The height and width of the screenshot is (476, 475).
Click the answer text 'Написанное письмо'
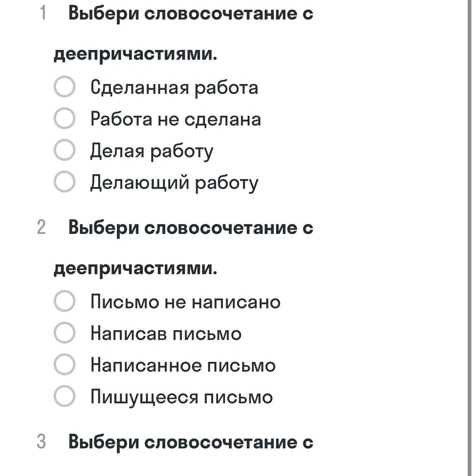(x=183, y=365)
